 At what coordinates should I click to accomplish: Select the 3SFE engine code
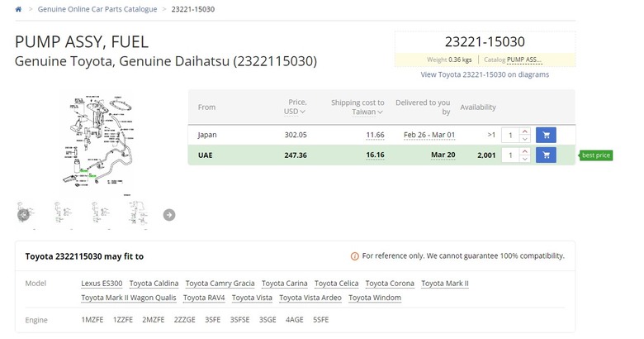(x=213, y=320)
